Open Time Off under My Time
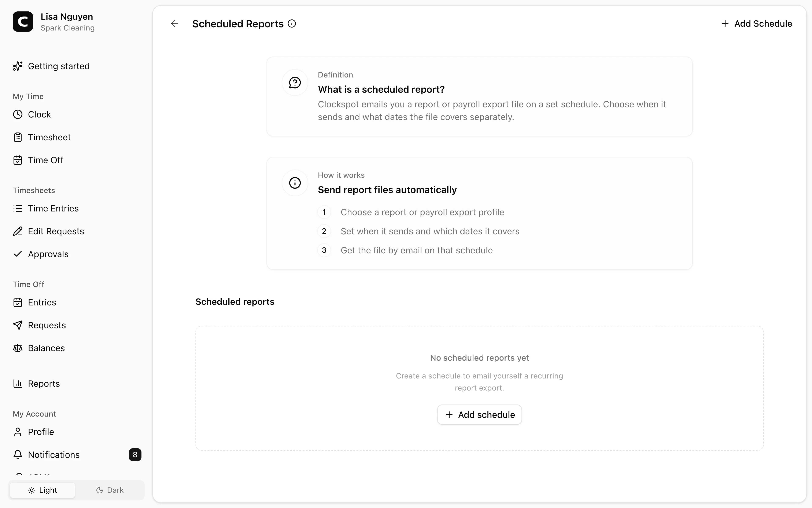 click(x=46, y=160)
